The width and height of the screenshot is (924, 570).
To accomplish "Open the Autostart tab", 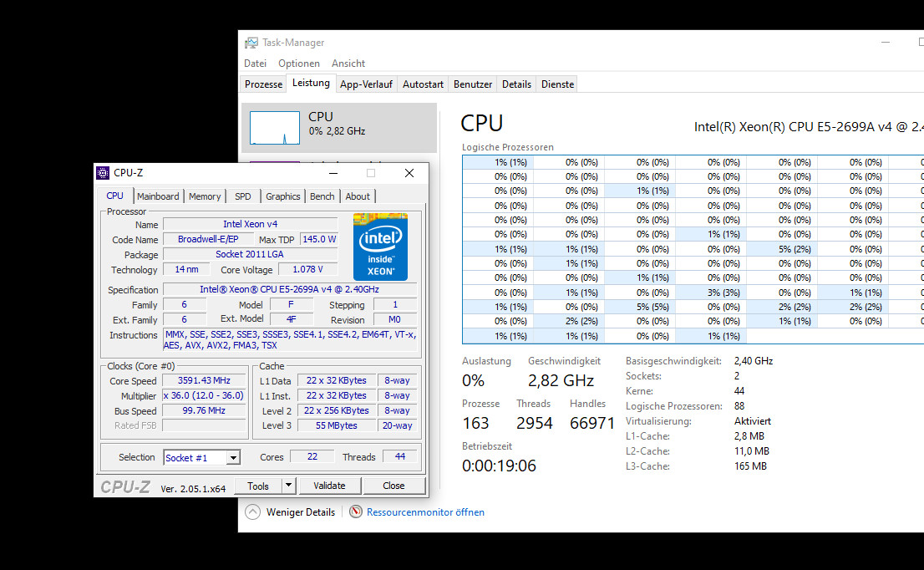I will click(x=423, y=84).
